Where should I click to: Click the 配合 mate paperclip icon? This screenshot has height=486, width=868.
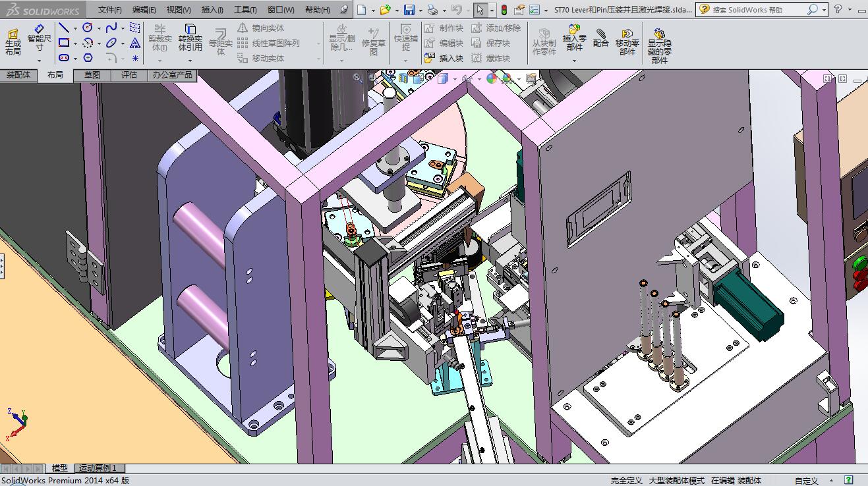tap(600, 38)
